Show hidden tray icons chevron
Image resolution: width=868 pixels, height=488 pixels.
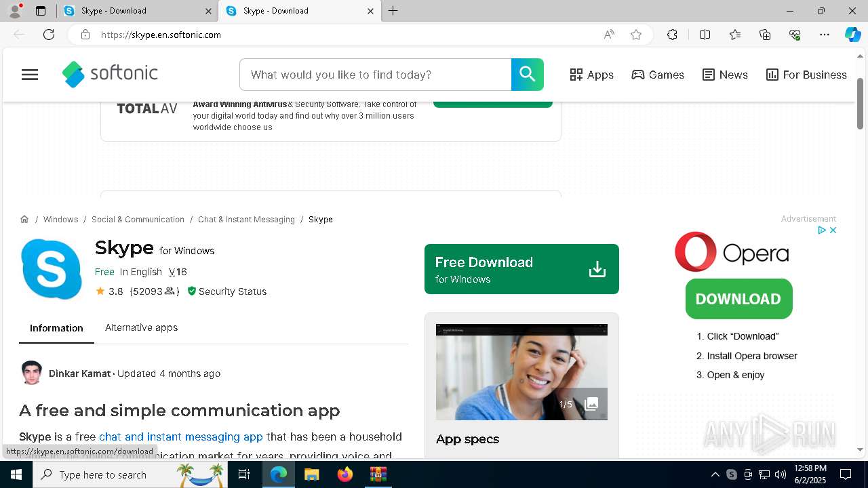pyautogui.click(x=715, y=474)
